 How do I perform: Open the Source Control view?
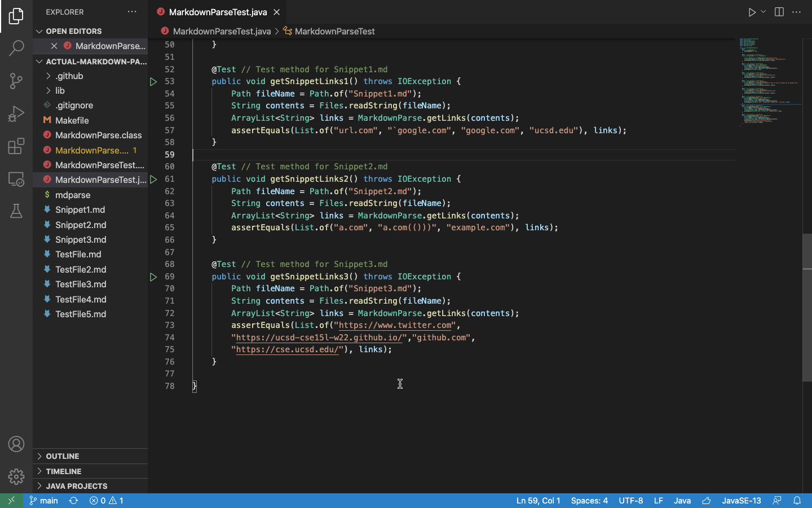pos(16,81)
